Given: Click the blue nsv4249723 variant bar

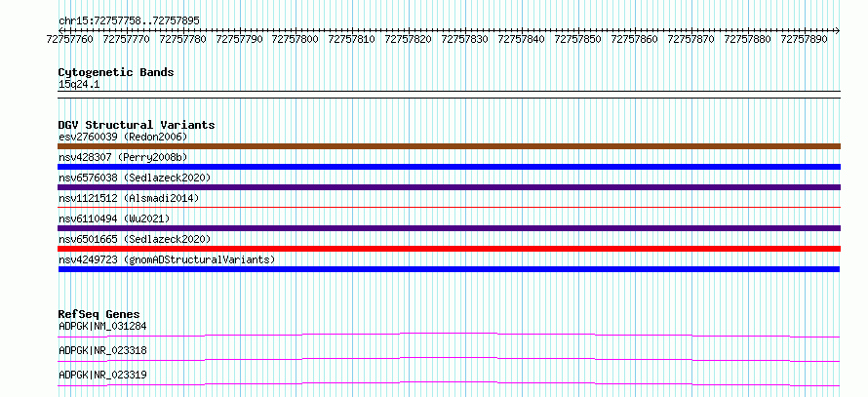Looking at the screenshot, I should pos(449,269).
